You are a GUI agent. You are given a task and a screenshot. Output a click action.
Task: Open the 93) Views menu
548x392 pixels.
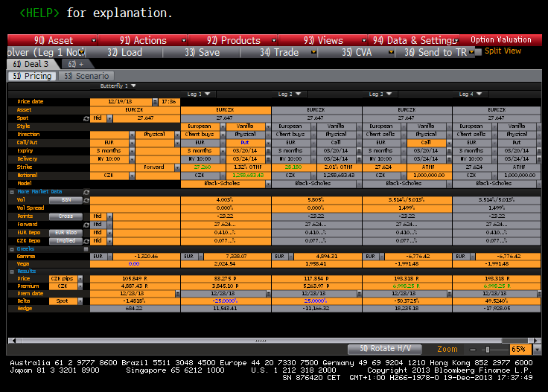point(323,40)
